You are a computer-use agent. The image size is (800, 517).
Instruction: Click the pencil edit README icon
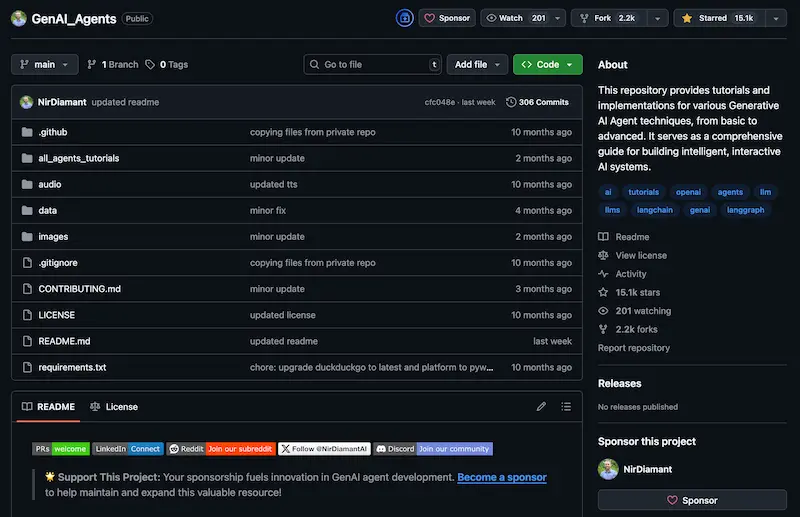pyautogui.click(x=541, y=407)
